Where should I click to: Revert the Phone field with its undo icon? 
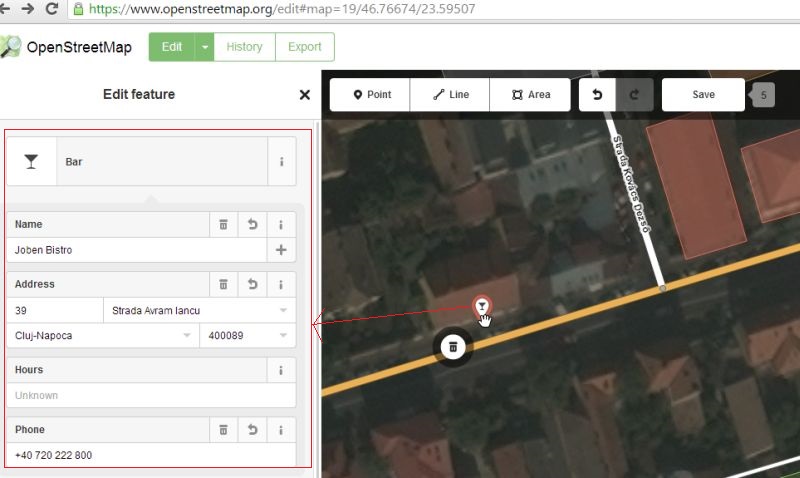coord(252,430)
